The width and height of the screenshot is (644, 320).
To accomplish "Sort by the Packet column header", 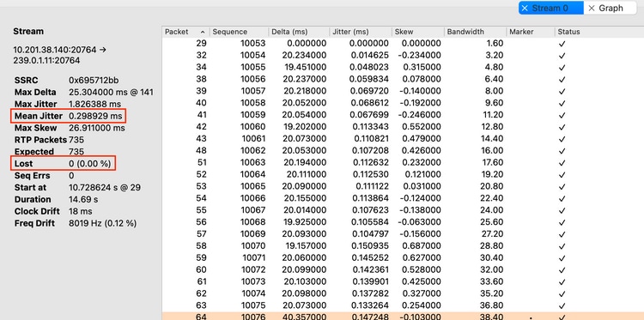I will tap(185, 32).
